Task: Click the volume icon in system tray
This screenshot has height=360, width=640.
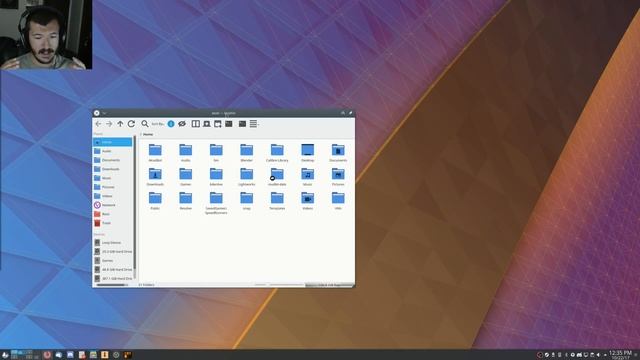Action: pos(598,355)
